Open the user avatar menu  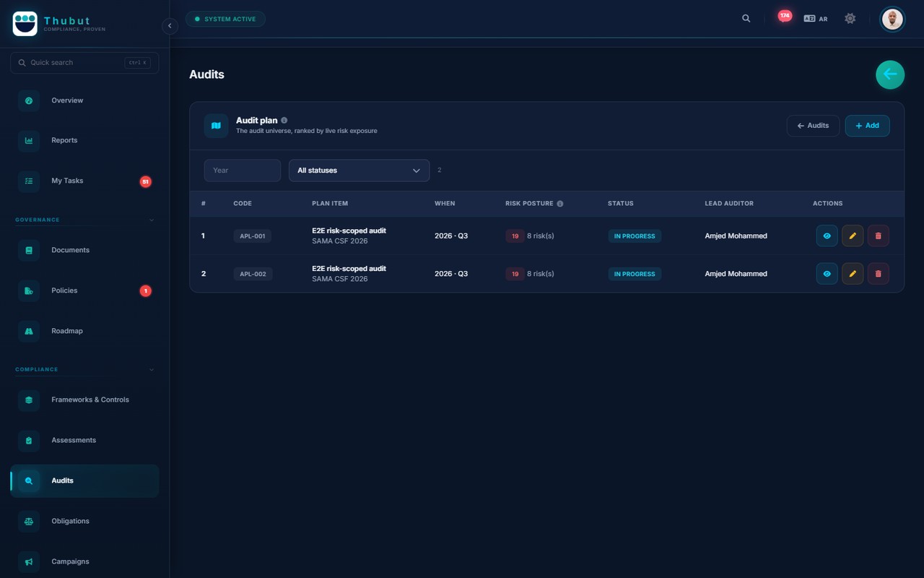coord(892,19)
